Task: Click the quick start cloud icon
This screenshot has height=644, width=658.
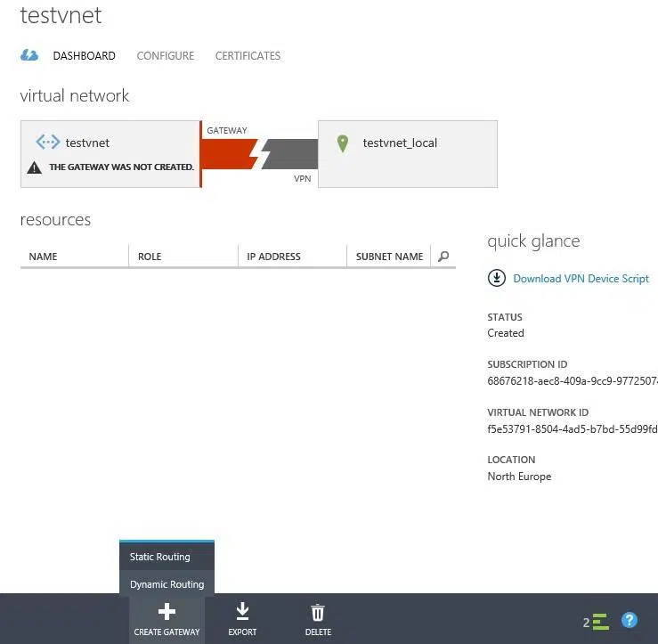Action: coord(29,55)
